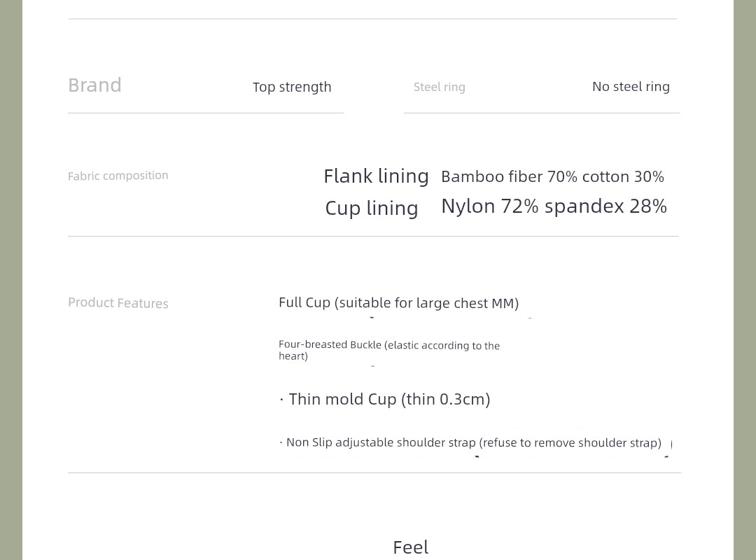Click the Steel ring label
This screenshot has height=560, width=756.
[439, 87]
